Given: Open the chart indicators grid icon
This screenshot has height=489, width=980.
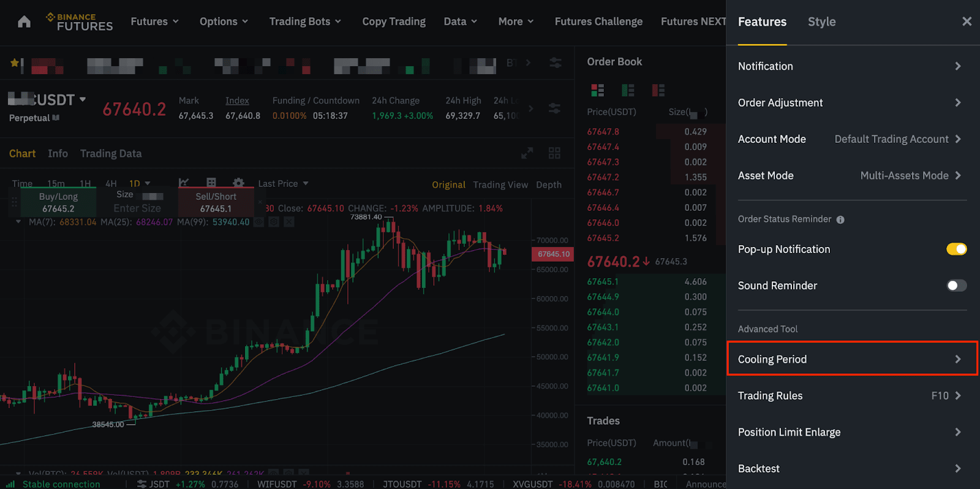Looking at the screenshot, I should [x=211, y=183].
